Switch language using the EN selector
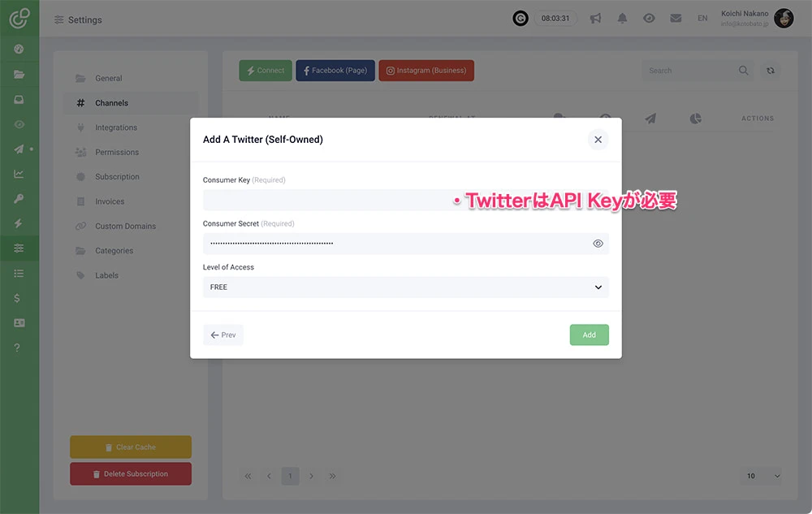The width and height of the screenshot is (812, 514). pos(702,18)
